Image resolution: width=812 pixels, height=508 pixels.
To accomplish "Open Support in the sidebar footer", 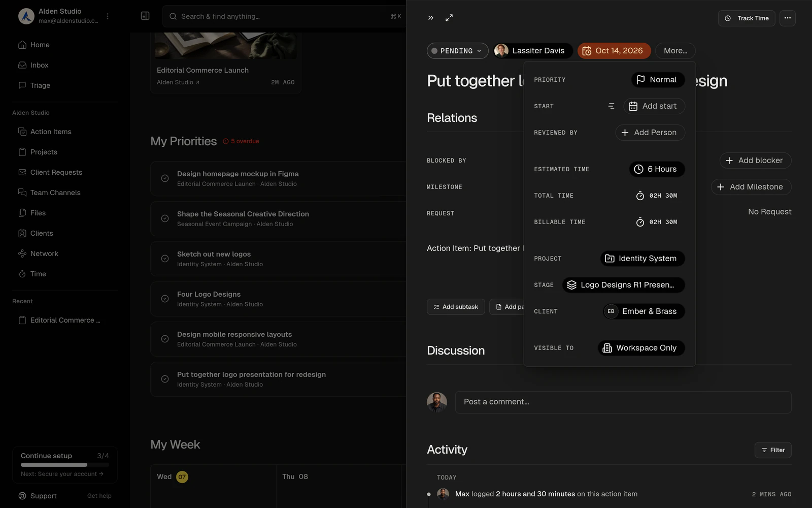I will click(38, 496).
